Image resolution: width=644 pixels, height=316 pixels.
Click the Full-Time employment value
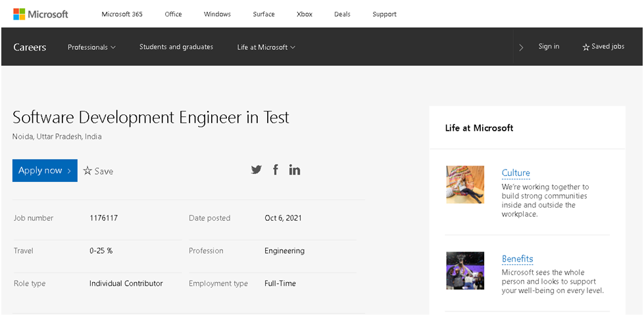(x=280, y=284)
